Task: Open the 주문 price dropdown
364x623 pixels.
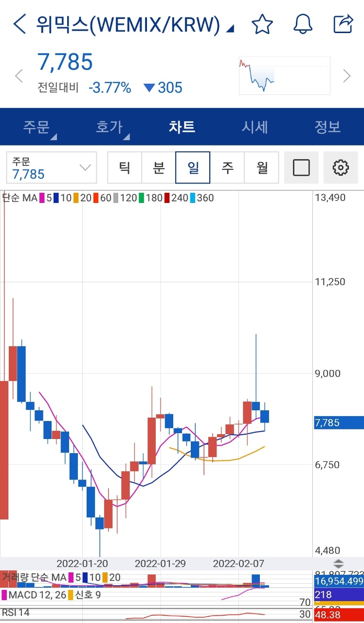Action: (52, 168)
